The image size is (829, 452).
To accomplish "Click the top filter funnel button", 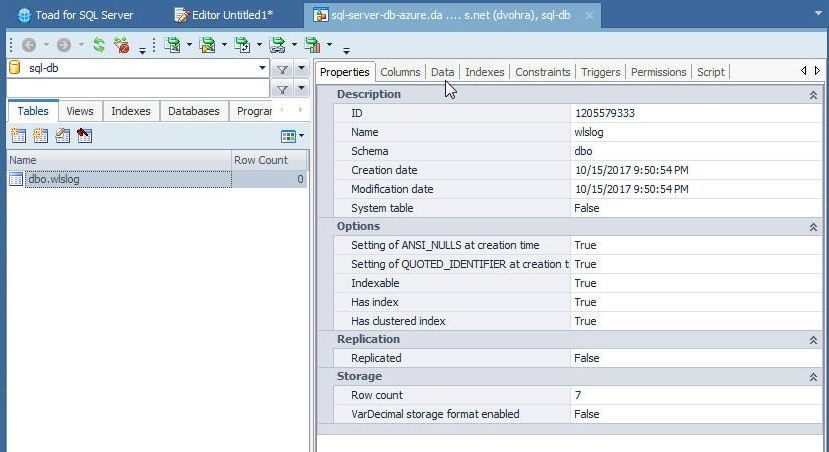I will click(x=283, y=69).
